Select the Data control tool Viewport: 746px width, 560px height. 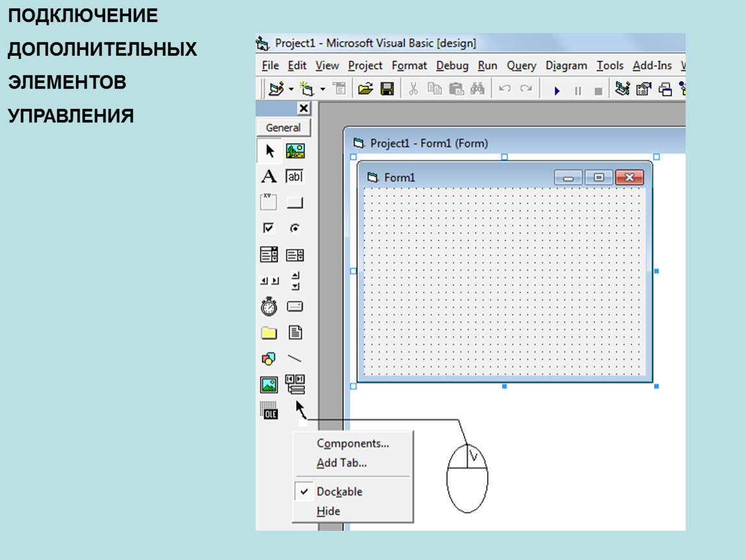(x=295, y=384)
